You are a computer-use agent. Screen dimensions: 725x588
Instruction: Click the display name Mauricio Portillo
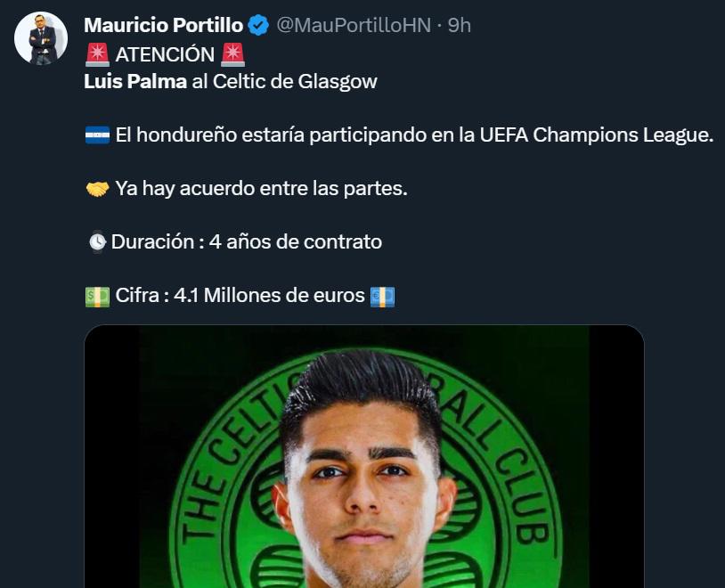(165, 25)
